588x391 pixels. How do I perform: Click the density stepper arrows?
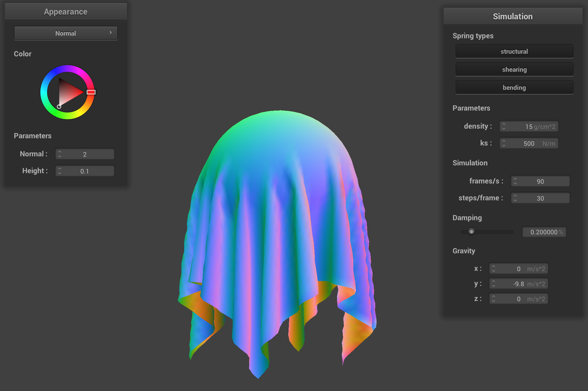[x=504, y=126]
